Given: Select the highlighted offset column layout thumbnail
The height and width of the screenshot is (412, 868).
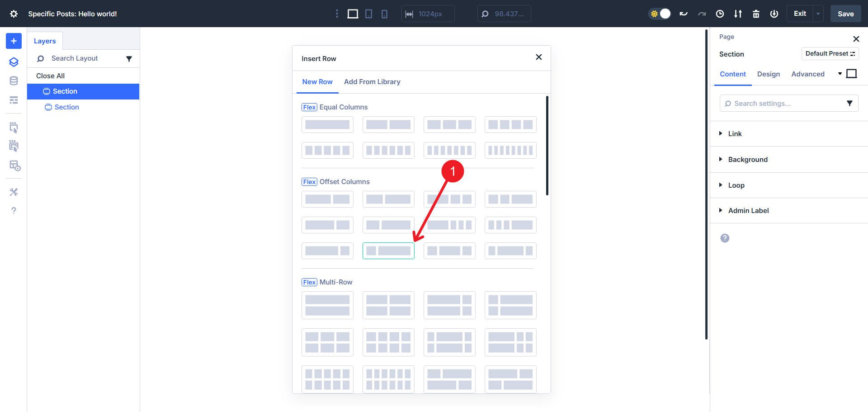Looking at the screenshot, I should pyautogui.click(x=388, y=251).
